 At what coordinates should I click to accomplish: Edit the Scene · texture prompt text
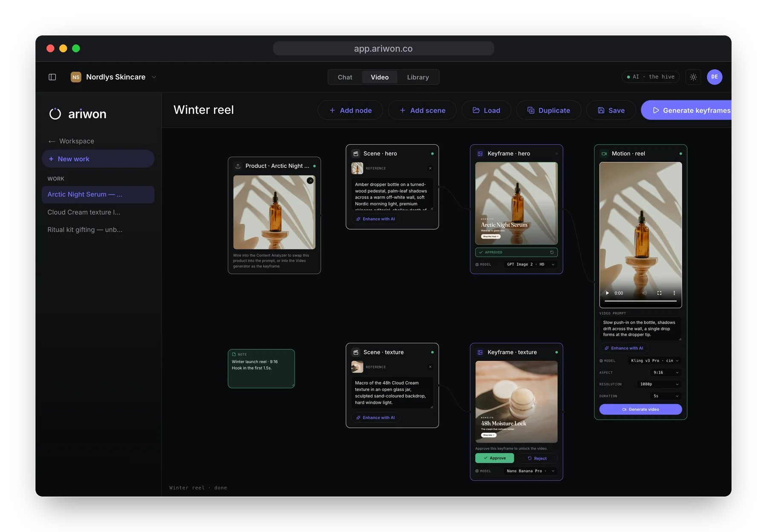coord(392,393)
